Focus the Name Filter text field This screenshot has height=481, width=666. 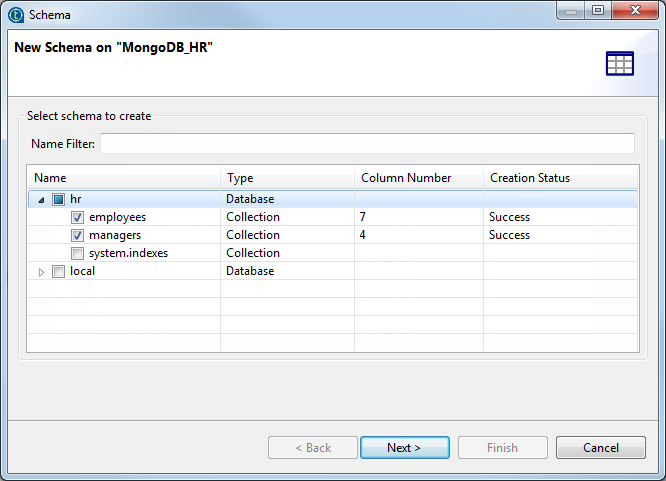(x=367, y=144)
